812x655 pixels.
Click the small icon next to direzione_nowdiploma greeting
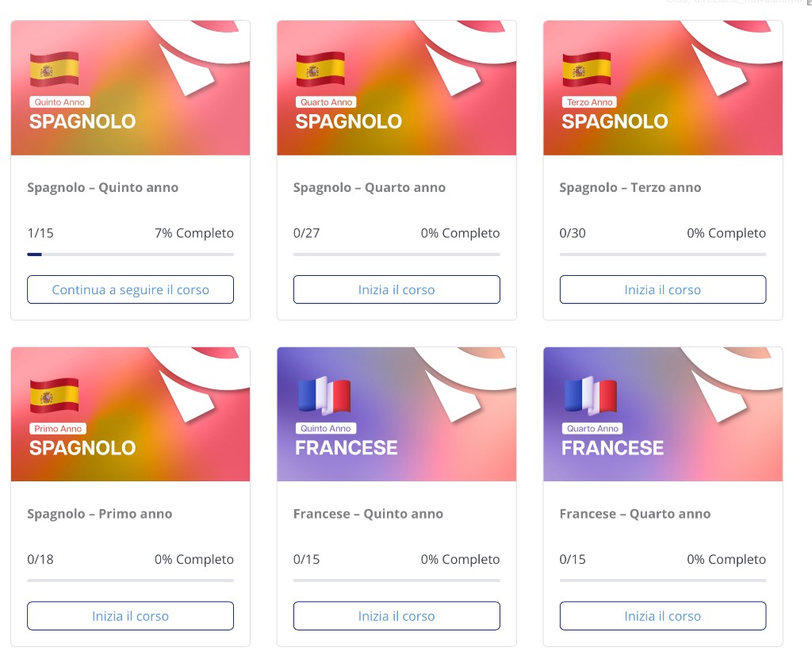(x=806, y=2)
